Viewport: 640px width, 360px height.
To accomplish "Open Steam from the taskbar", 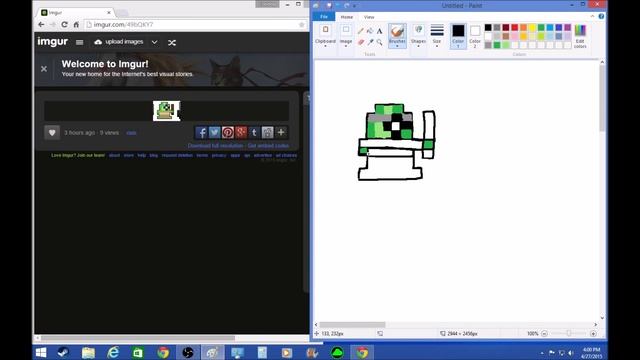I will (x=63, y=352).
